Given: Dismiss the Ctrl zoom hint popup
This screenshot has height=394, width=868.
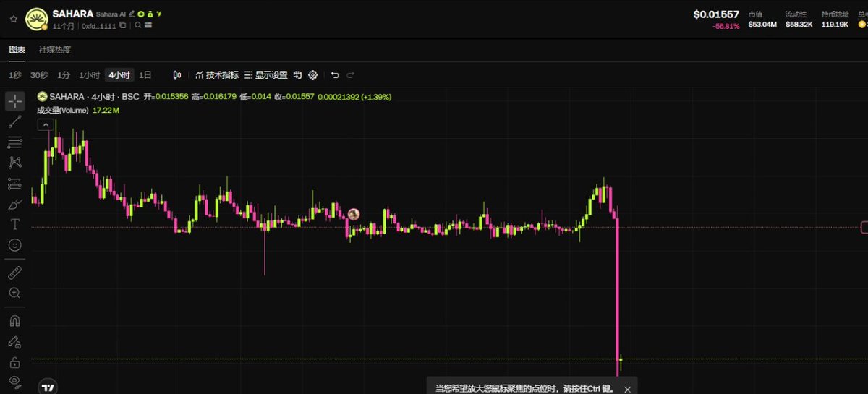Looking at the screenshot, I should pos(627,389).
